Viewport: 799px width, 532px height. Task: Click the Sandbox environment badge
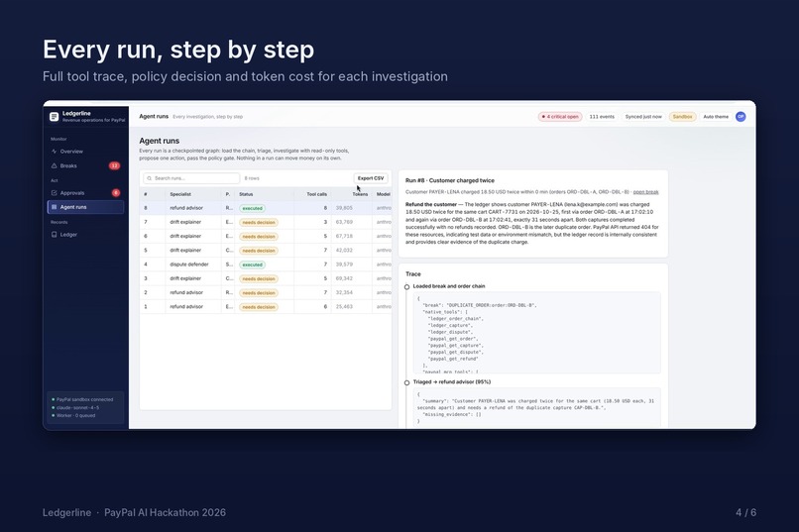click(x=682, y=117)
